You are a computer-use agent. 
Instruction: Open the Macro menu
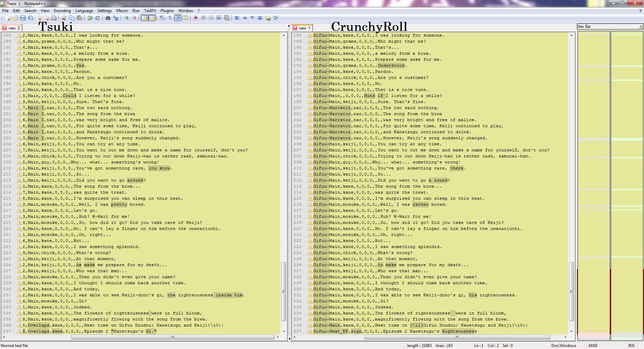point(122,11)
